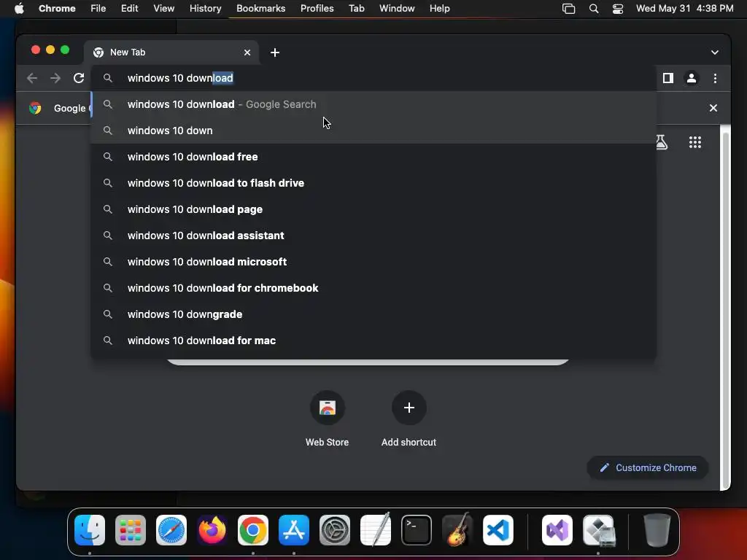Viewport: 747px width, 560px height.
Task: Select suggestion "windows 10 downgrade"
Action: (x=373, y=314)
